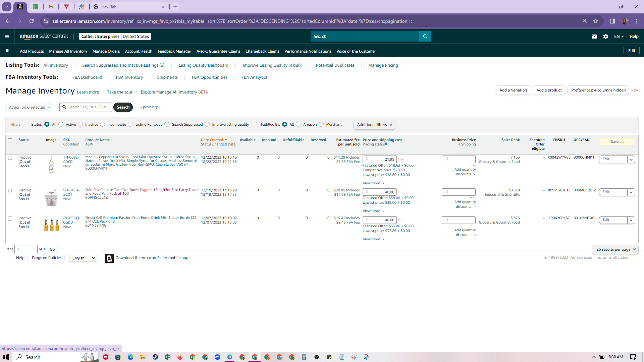
Task: Open browser side panel icon
Action: point(612,21)
